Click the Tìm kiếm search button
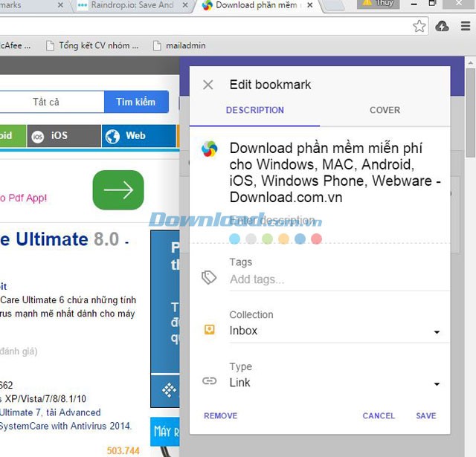This screenshot has height=457, width=476. point(135,102)
